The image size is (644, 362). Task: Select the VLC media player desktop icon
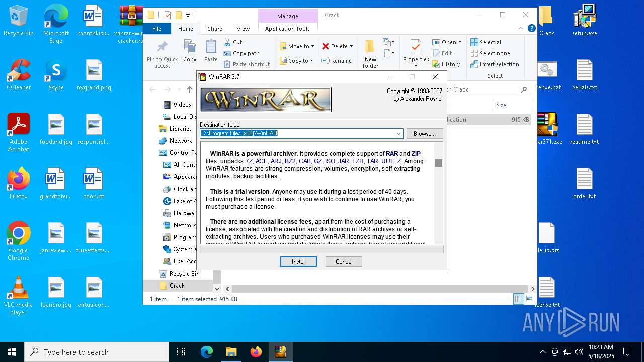[19, 296]
